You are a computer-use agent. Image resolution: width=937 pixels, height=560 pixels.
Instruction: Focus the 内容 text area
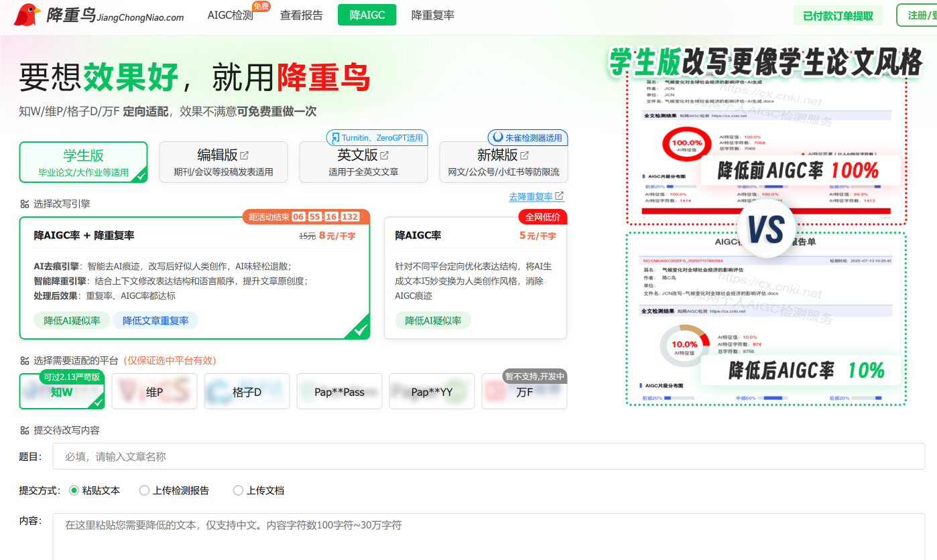tap(489, 537)
